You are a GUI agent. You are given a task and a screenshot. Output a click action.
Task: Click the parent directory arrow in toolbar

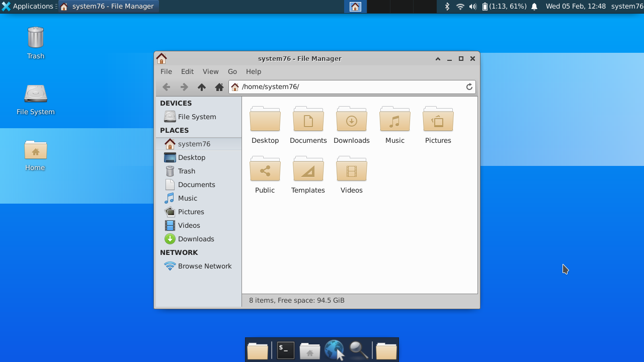[201, 86]
